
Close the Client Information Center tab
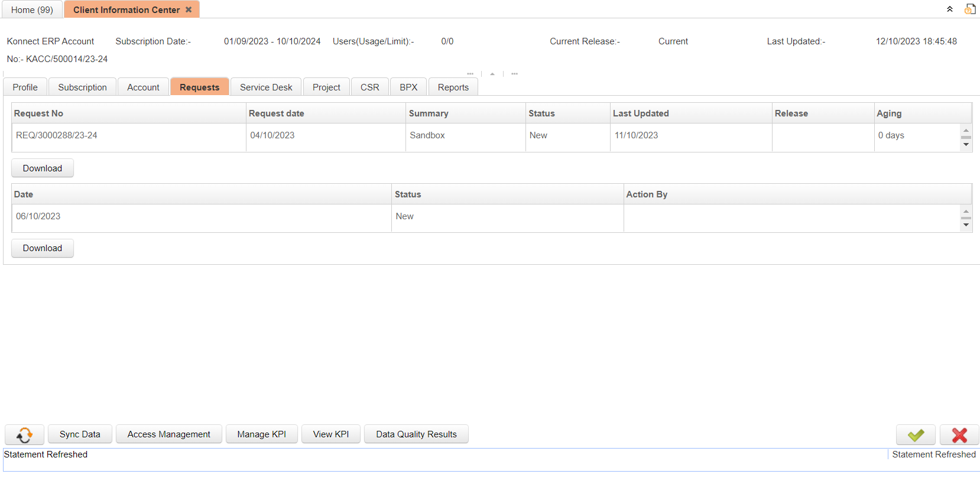189,10
